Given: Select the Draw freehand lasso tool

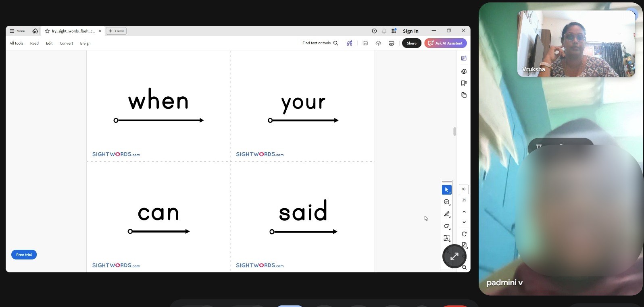Looking at the screenshot, I should click(447, 226).
